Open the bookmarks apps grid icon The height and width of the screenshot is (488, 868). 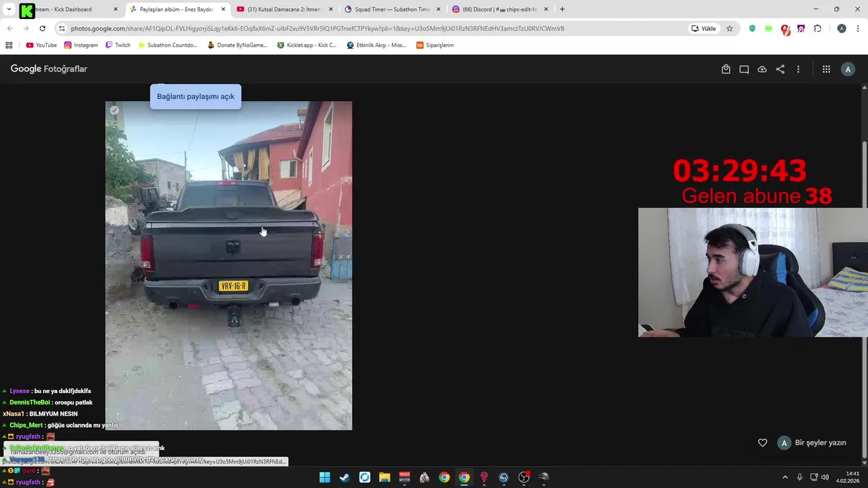(9, 45)
